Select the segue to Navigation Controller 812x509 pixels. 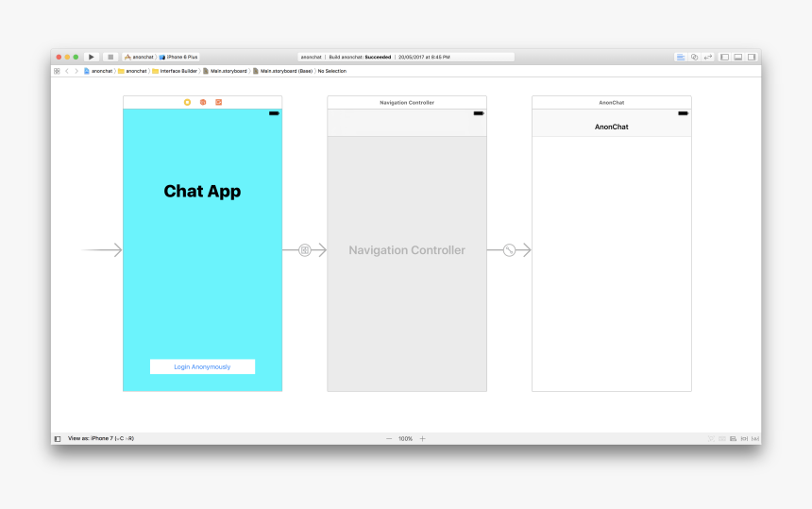point(304,250)
